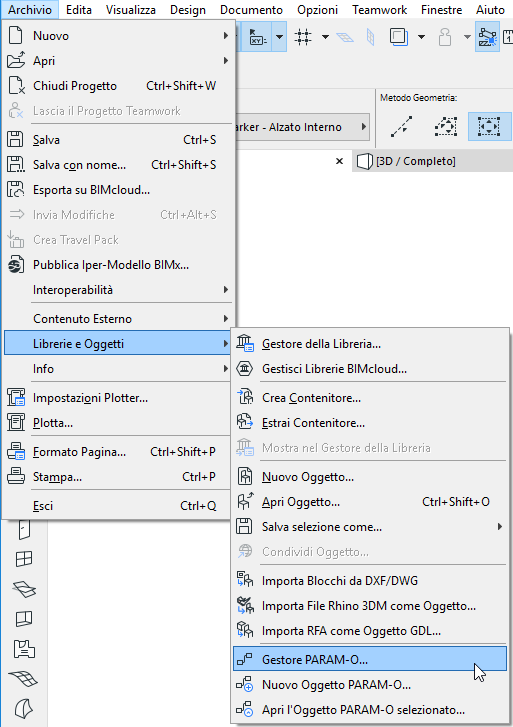Open the Archivio menu
This screenshot has height=727, width=513.
click(x=30, y=10)
